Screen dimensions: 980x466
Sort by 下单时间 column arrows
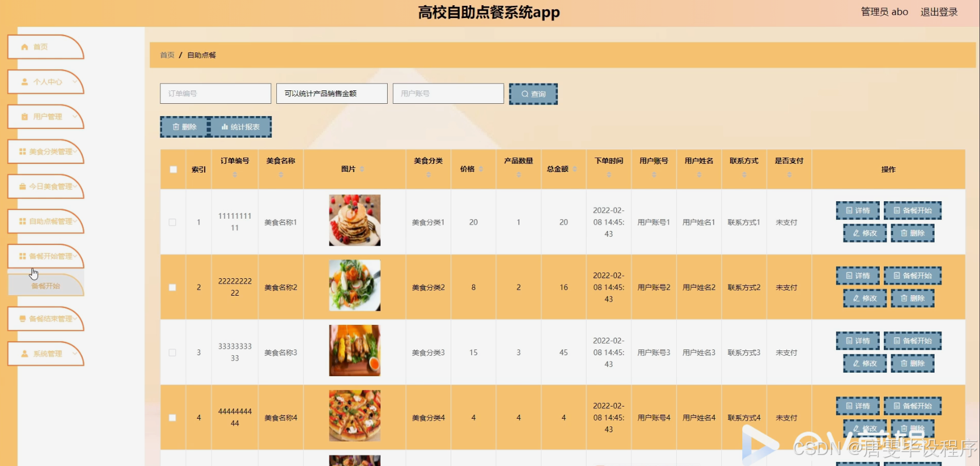click(x=609, y=174)
